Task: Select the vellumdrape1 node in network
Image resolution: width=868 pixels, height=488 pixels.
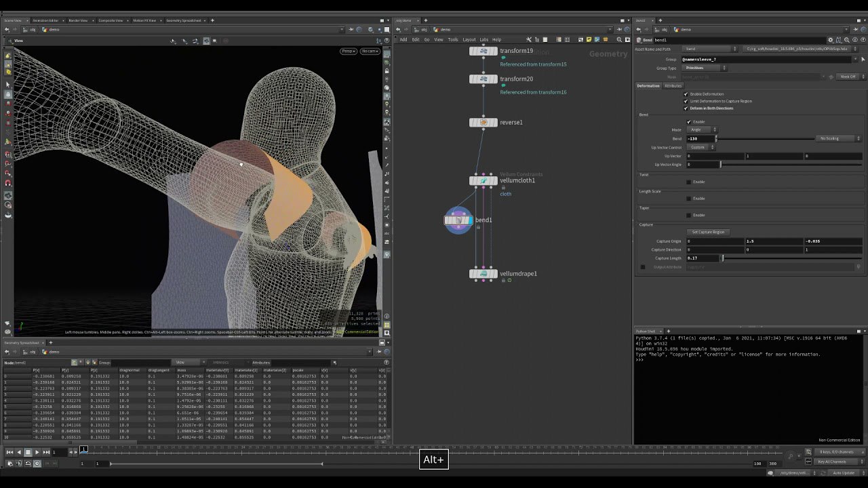Action: (484, 274)
